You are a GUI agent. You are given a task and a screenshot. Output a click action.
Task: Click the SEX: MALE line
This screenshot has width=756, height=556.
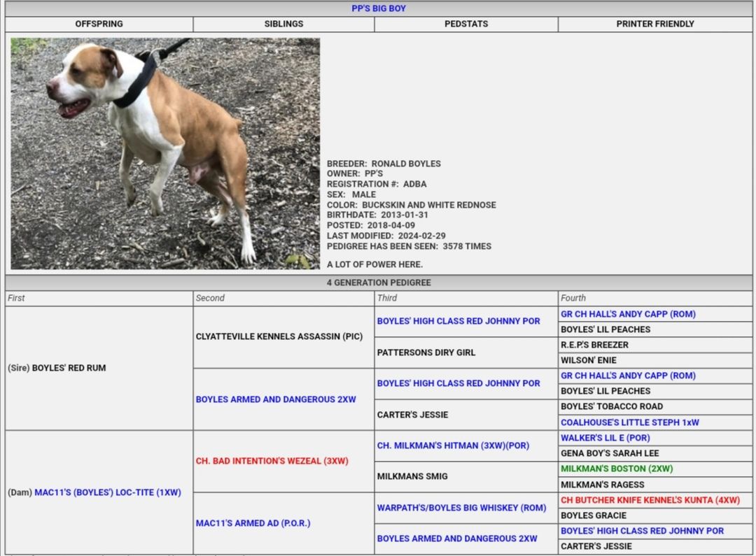351,194
